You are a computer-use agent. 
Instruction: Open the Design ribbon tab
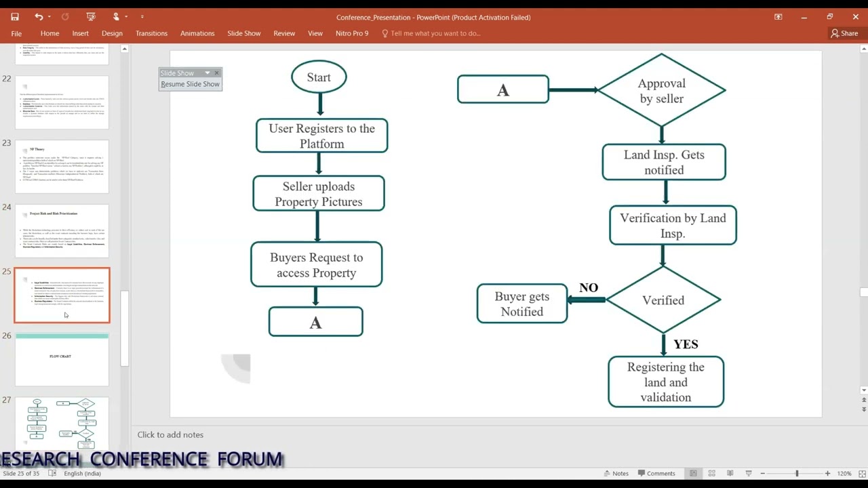pos(112,33)
